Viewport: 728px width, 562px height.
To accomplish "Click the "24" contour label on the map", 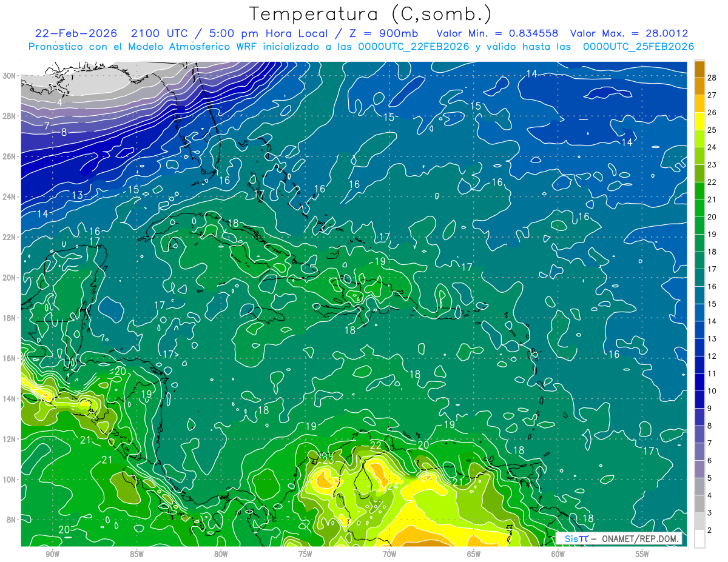I will [393, 486].
